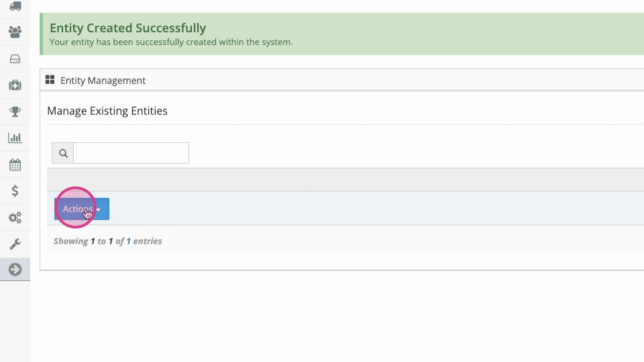Open the calendar icon in the sidebar

tap(15, 165)
